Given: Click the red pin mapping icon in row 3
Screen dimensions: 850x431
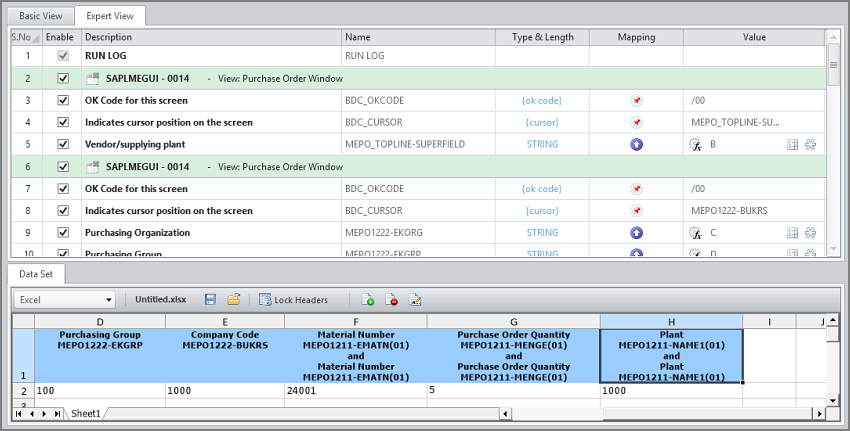Looking at the screenshot, I should (x=636, y=100).
